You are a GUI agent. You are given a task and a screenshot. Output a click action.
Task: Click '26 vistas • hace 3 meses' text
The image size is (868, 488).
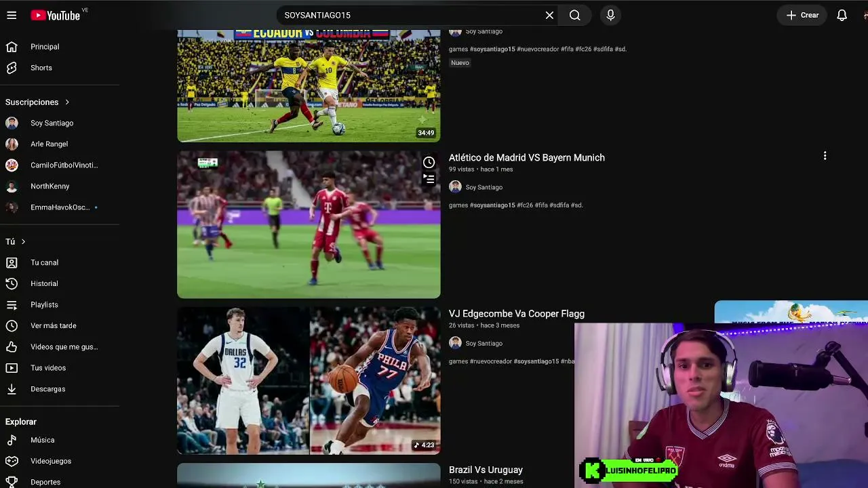(484, 325)
